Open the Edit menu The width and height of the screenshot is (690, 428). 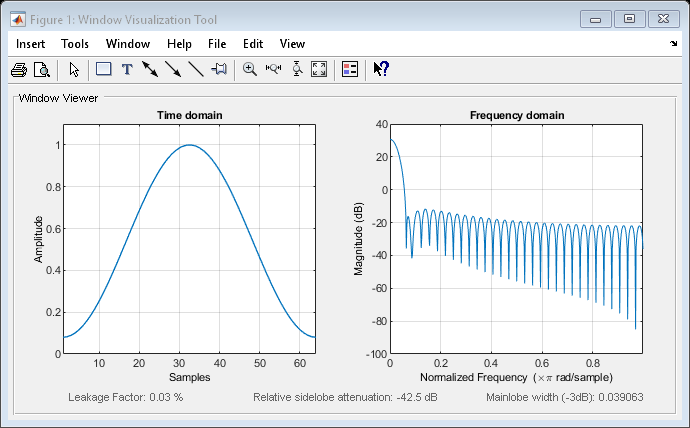(253, 44)
